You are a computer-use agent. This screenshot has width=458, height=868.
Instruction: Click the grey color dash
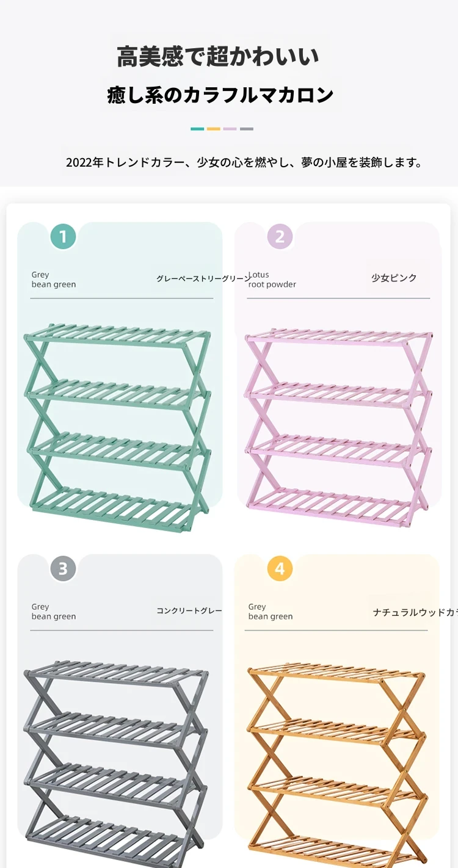coord(247,129)
